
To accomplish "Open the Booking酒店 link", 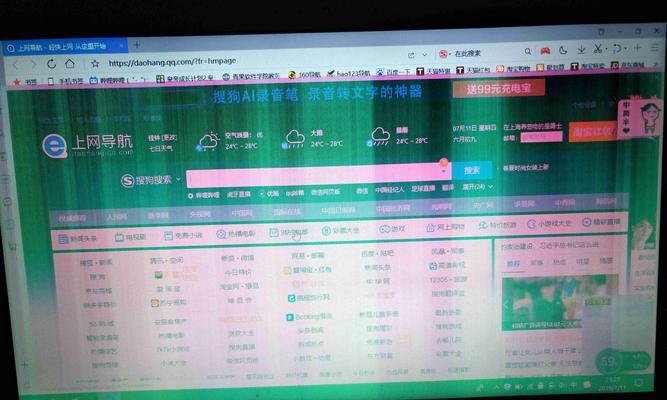I will tap(309, 317).
